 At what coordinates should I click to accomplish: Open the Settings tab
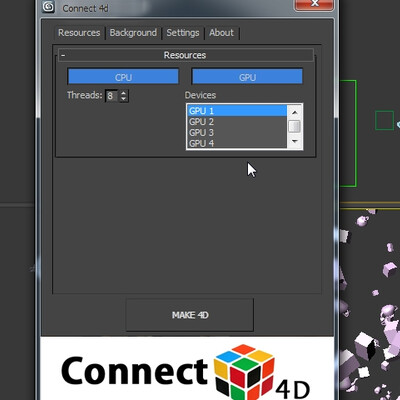(183, 33)
